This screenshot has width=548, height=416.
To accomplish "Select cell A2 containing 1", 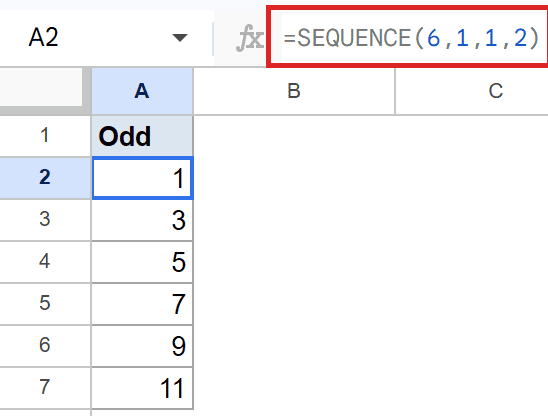I will (142, 178).
